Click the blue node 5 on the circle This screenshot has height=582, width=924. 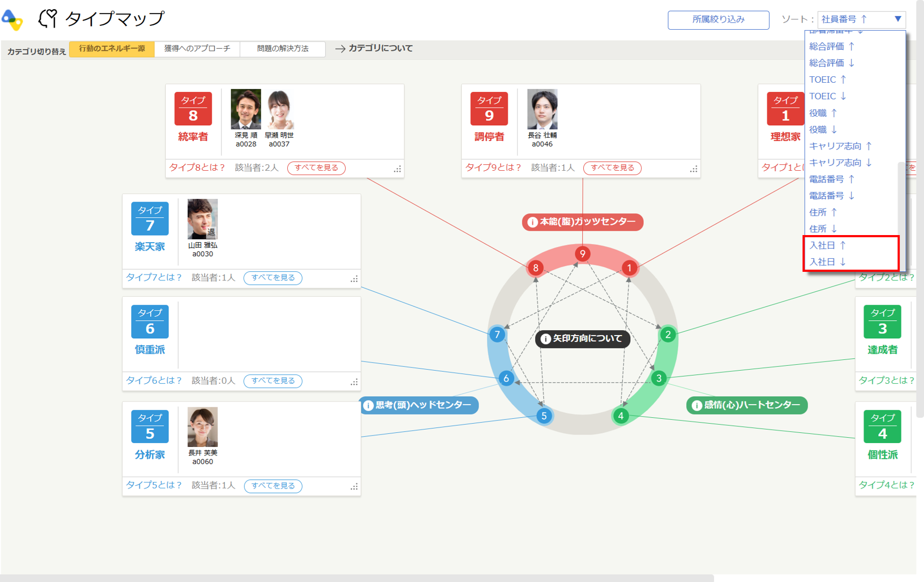[x=544, y=416]
